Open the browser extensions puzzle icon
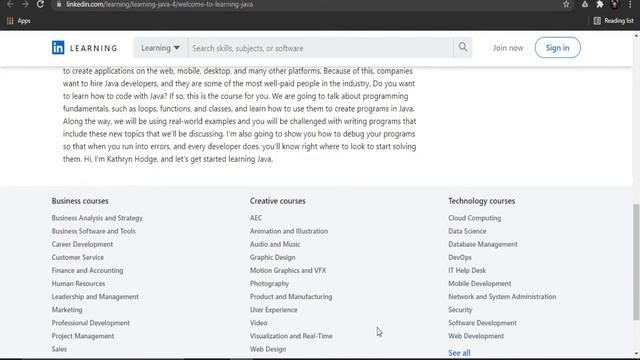The width and height of the screenshot is (640, 360). coord(600,4)
